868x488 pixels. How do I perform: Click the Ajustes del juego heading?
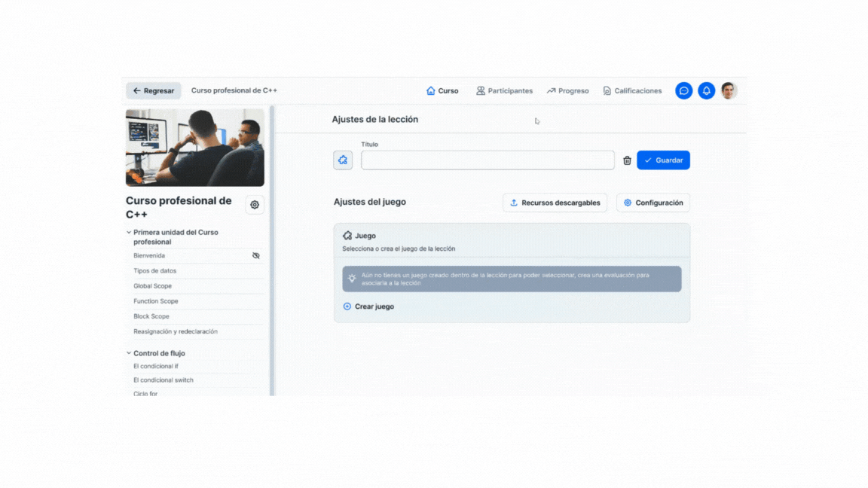point(370,202)
